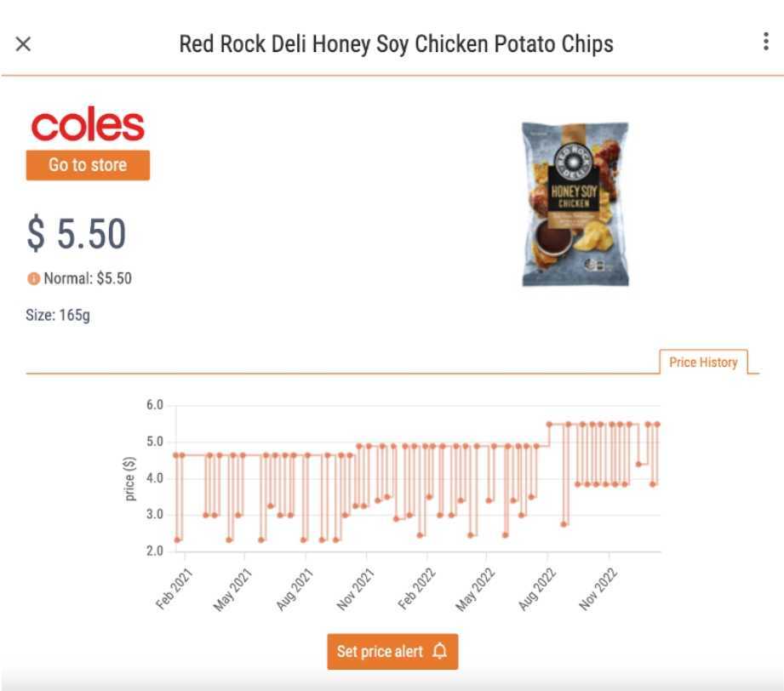Click the Aug 2022 x-axis label
Screen dimensions: 784x691
538,588
